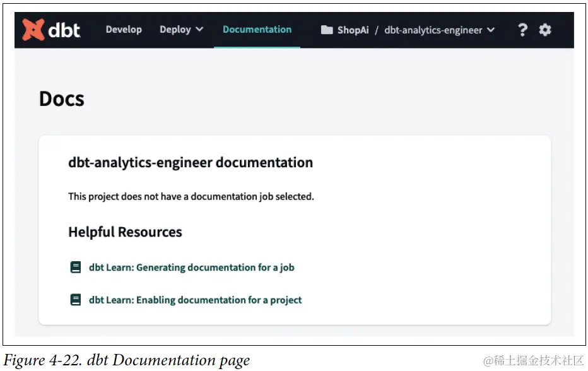
Task: Open 'Enabling documentation for a project' link
Action: point(196,300)
